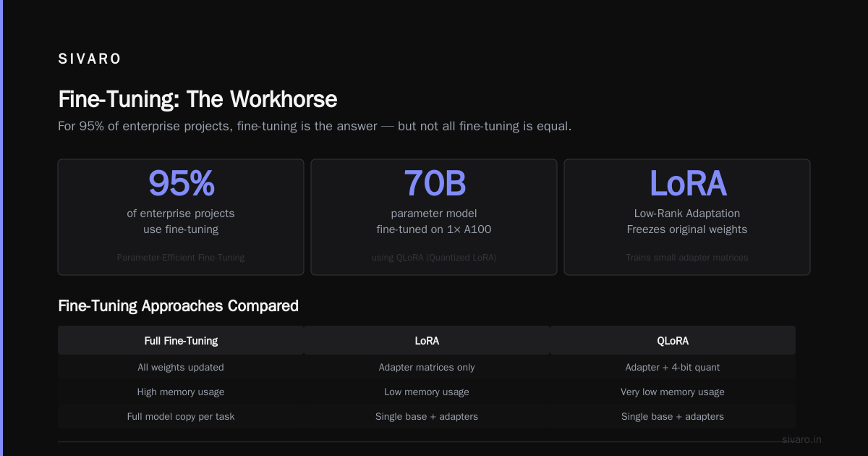
Task: Select the LoRA table column header
Action: click(427, 340)
